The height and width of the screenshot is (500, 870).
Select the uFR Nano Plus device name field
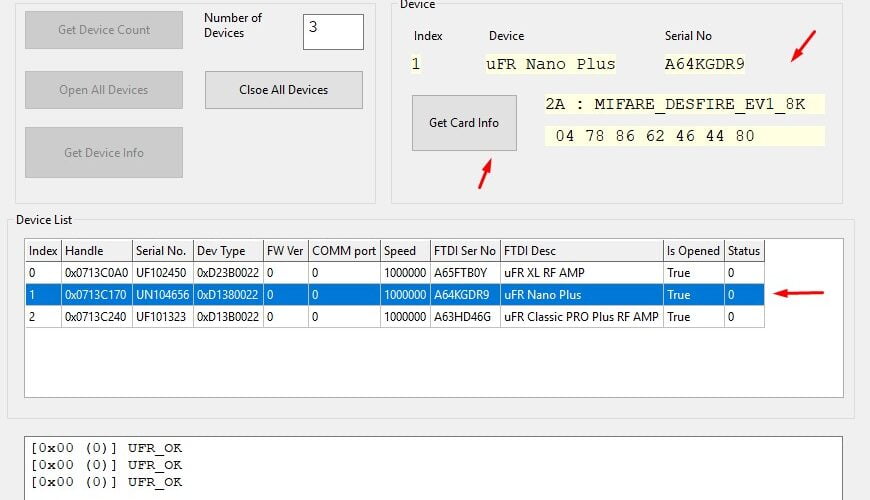tap(550, 64)
